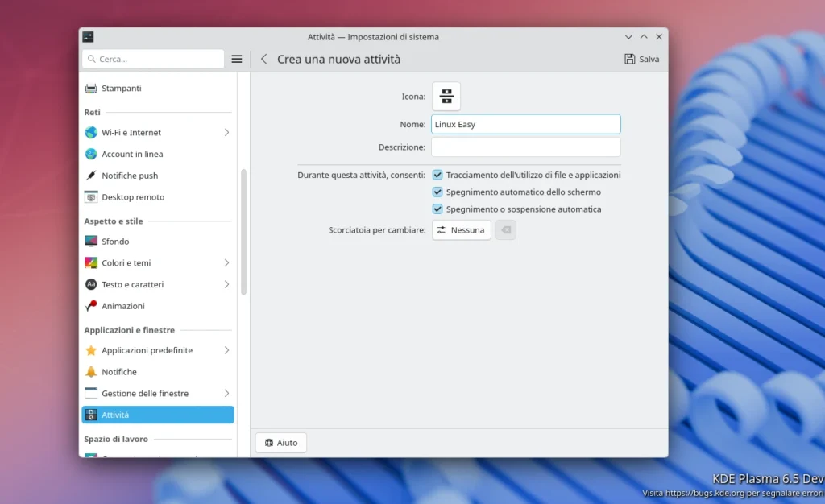Screen dimensions: 825x504
Task: Expand Gestione delle finestre options
Action: tap(227, 393)
